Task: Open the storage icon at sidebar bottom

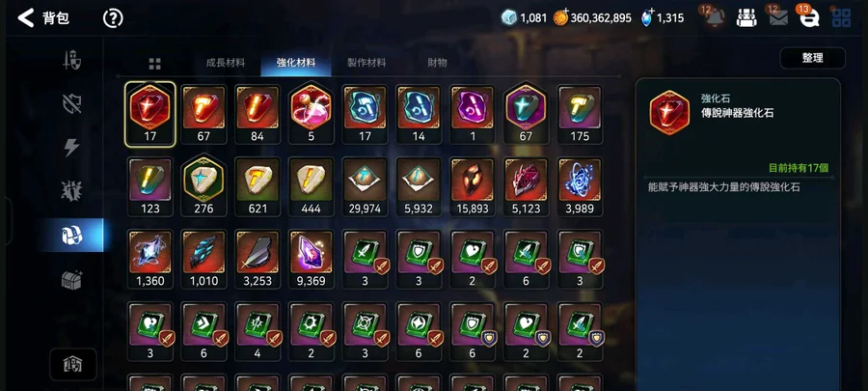Action: pos(73,364)
